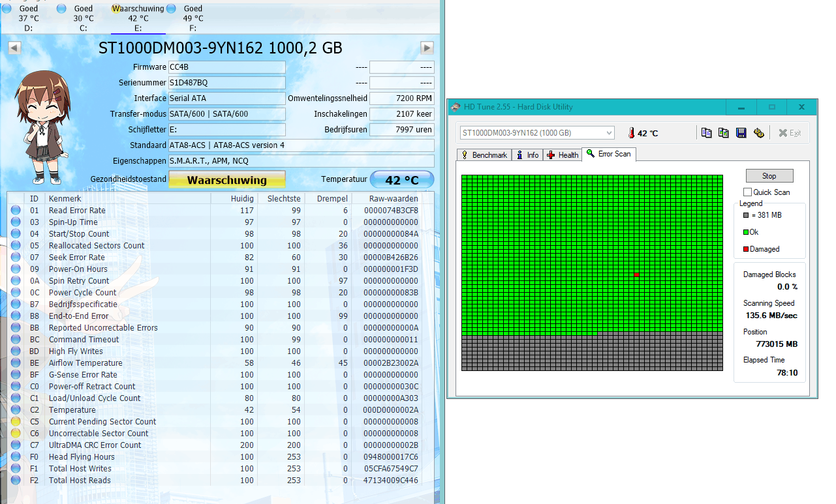836x504 pixels.
Task: Switch to the Benchmark tab
Action: pyautogui.click(x=484, y=155)
